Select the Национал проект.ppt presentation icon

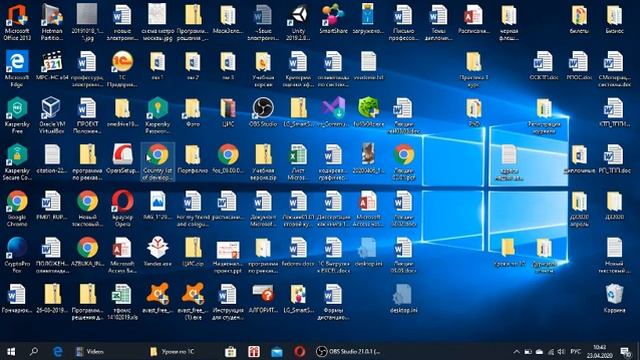pyautogui.click(x=228, y=255)
